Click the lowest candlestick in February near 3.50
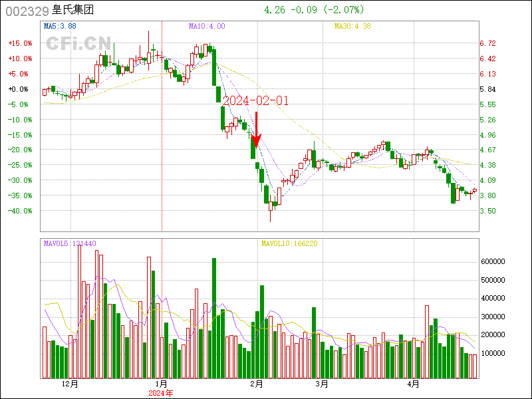This screenshot has width=532, height=399. pos(271,207)
